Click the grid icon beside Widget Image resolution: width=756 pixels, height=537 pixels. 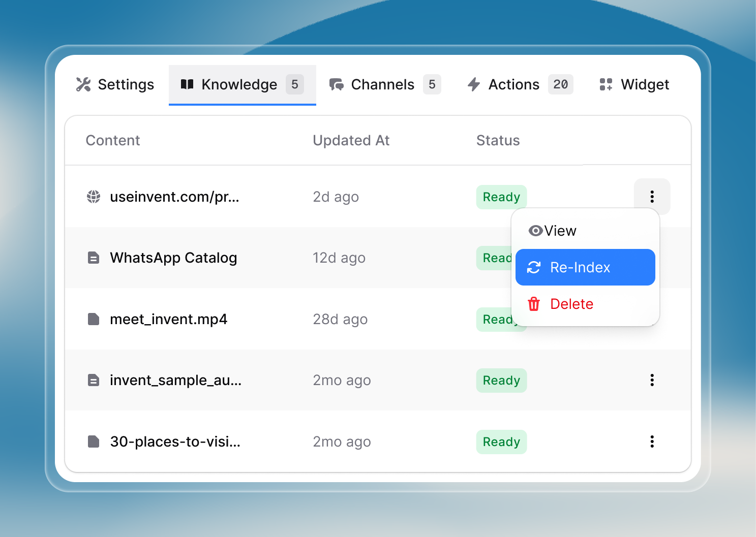(x=605, y=84)
